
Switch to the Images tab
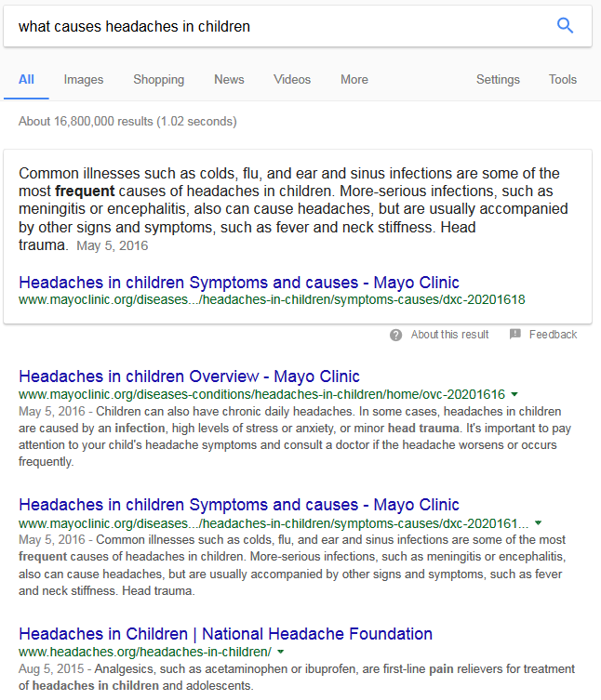[x=84, y=80]
